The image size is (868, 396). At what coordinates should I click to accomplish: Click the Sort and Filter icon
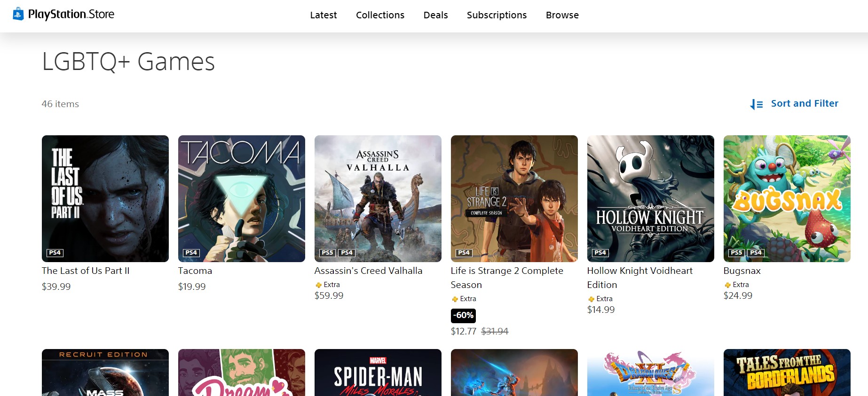pyautogui.click(x=756, y=104)
